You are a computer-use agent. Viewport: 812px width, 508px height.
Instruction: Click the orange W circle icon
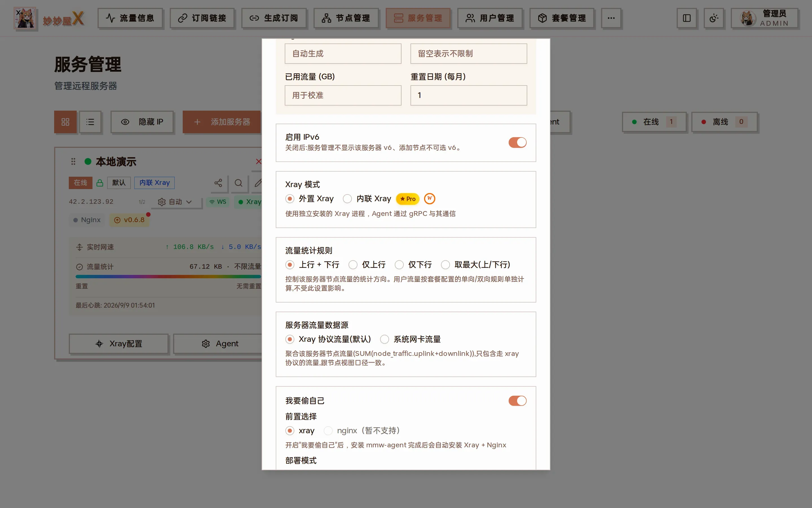pos(429,199)
